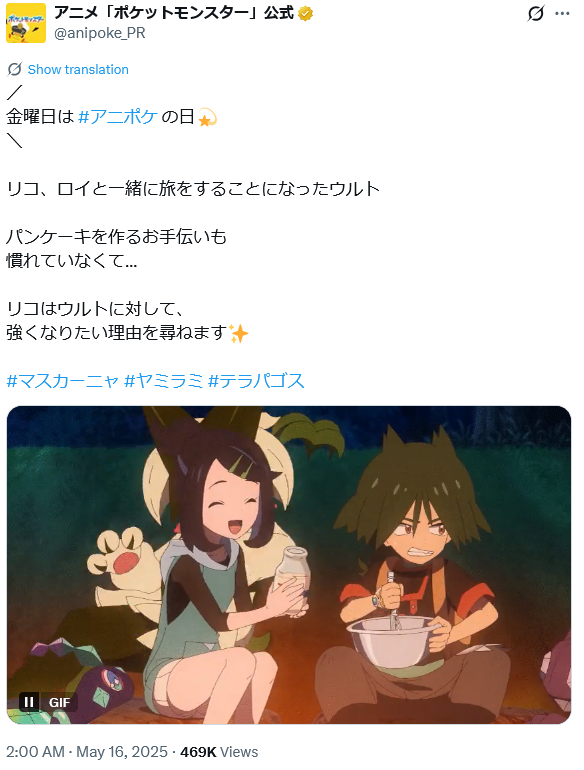Open the more options ellipsis menu
584x770 pixels.
(562, 14)
